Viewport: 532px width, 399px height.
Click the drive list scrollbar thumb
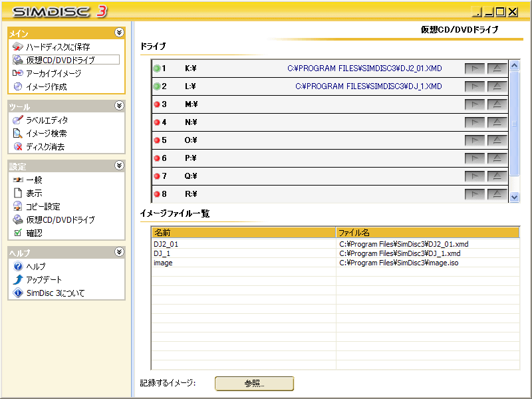tap(514, 123)
